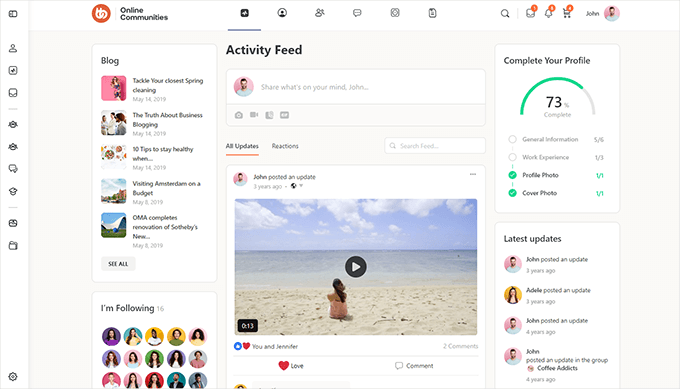Open Tackle Your closest Spring cleaning post
Screen dimensions: 680x389
click(x=168, y=85)
